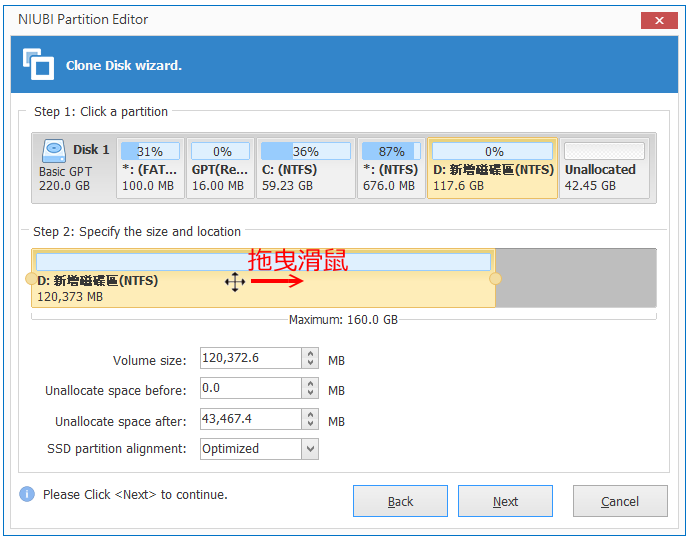Increase Unallocate space after with up arrow
Viewport: 690px width, 538px height.
pos(310,414)
